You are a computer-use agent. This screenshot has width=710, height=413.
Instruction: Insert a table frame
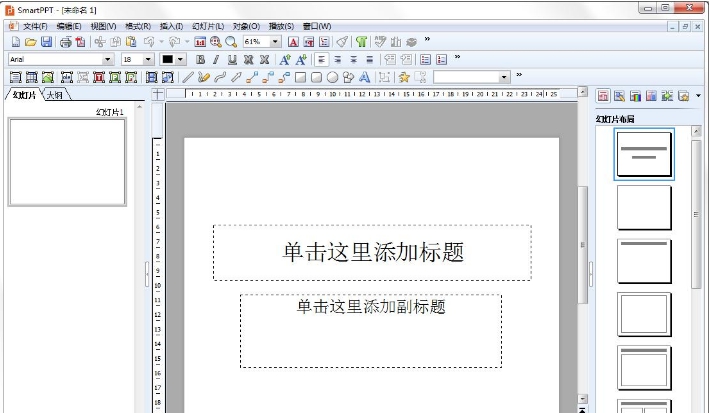pos(31,77)
